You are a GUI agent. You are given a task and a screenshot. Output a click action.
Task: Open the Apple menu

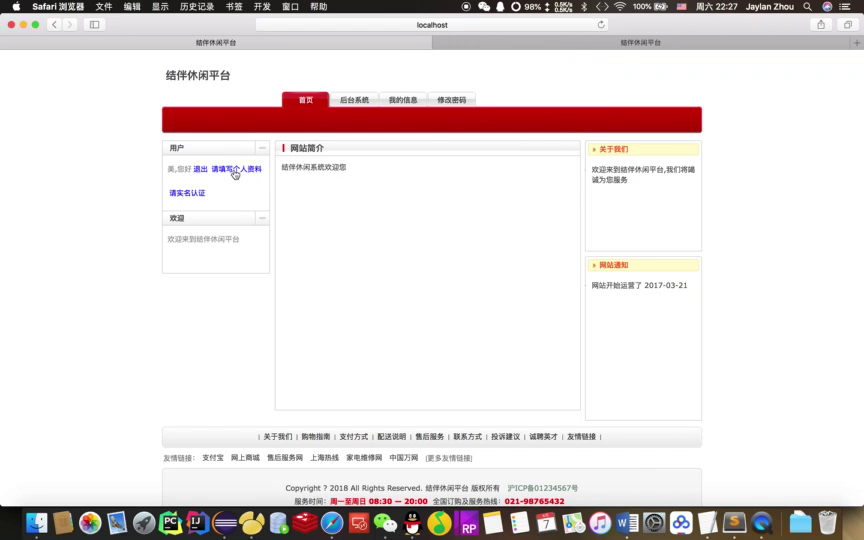(16, 7)
